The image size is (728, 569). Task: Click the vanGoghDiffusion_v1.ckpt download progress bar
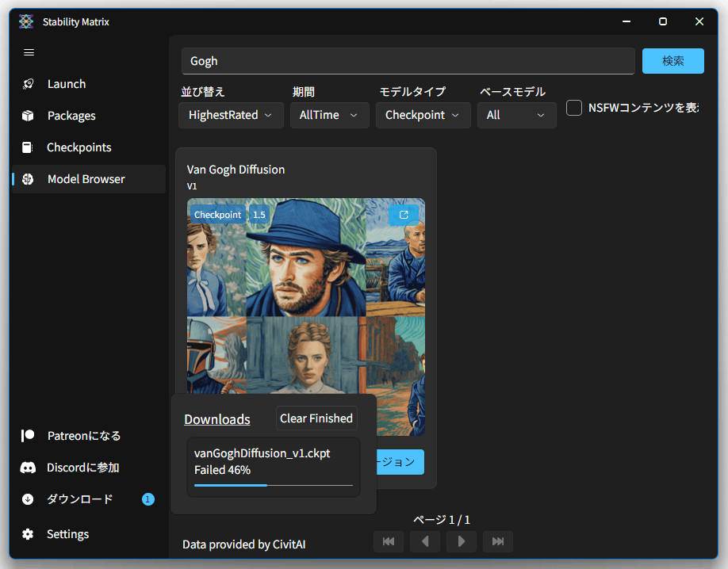[x=274, y=486]
